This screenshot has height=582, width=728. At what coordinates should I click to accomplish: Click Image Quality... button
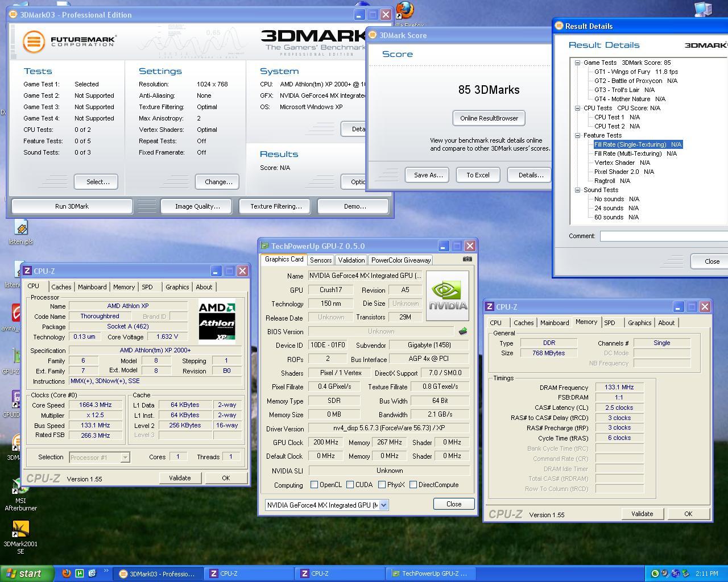(x=197, y=206)
